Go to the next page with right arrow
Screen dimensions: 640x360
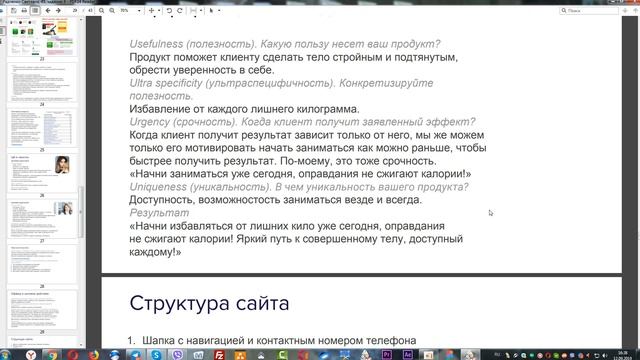coord(58,11)
